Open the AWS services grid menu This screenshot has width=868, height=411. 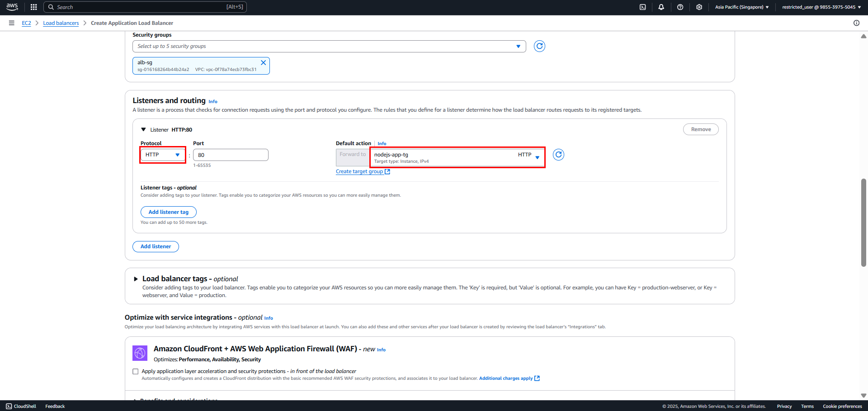point(33,7)
